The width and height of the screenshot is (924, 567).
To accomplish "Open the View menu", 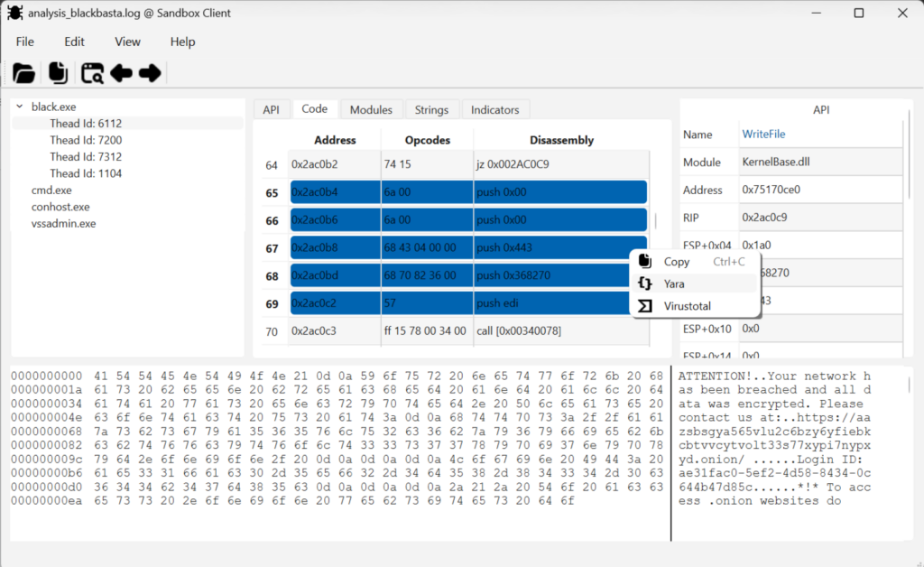I will click(127, 42).
